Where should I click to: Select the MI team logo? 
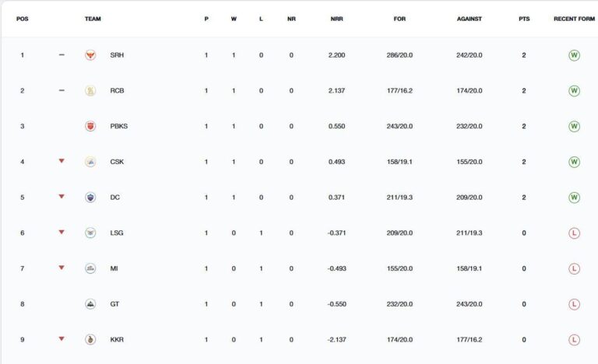(x=90, y=268)
